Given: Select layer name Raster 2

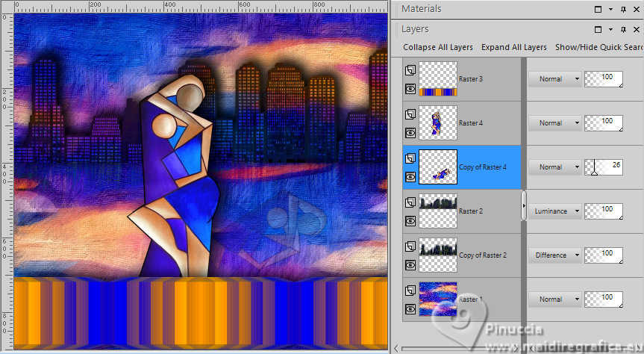Looking at the screenshot, I should point(471,211).
